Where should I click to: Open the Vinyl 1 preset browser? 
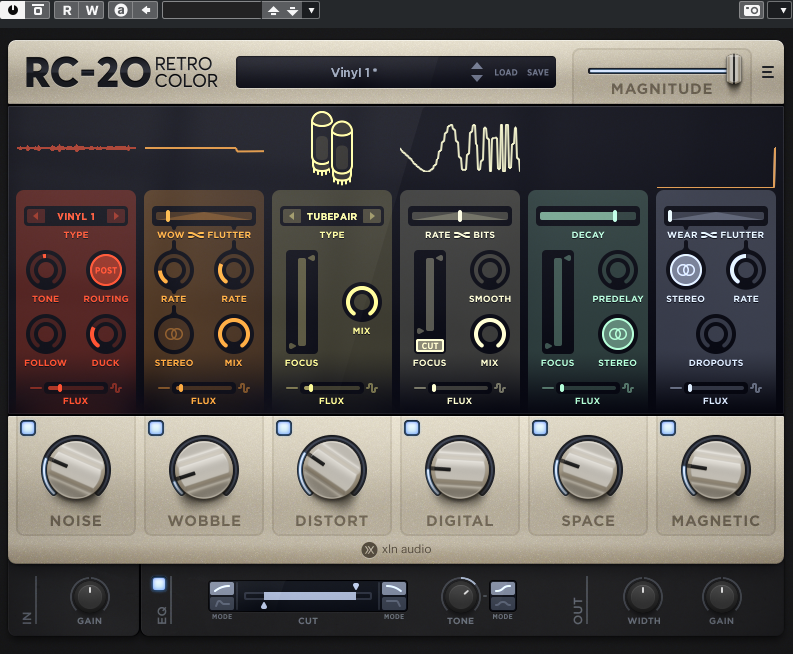(x=354, y=72)
